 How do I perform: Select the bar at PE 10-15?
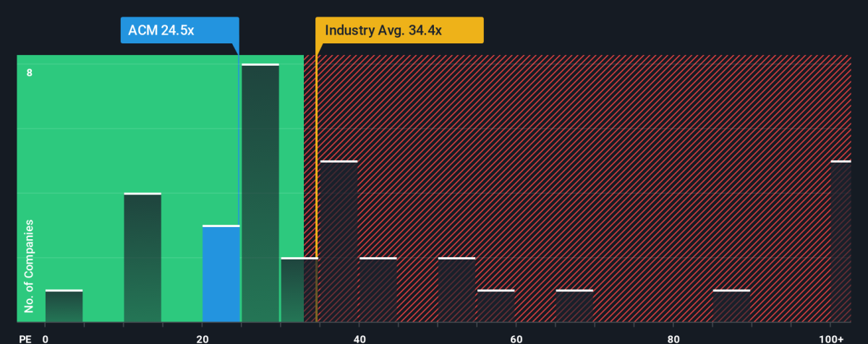coord(142,258)
